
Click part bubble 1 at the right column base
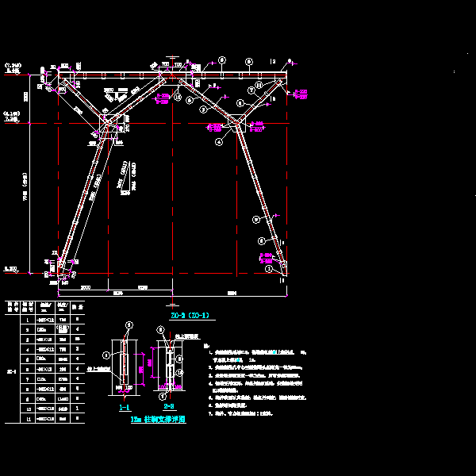(x=269, y=269)
